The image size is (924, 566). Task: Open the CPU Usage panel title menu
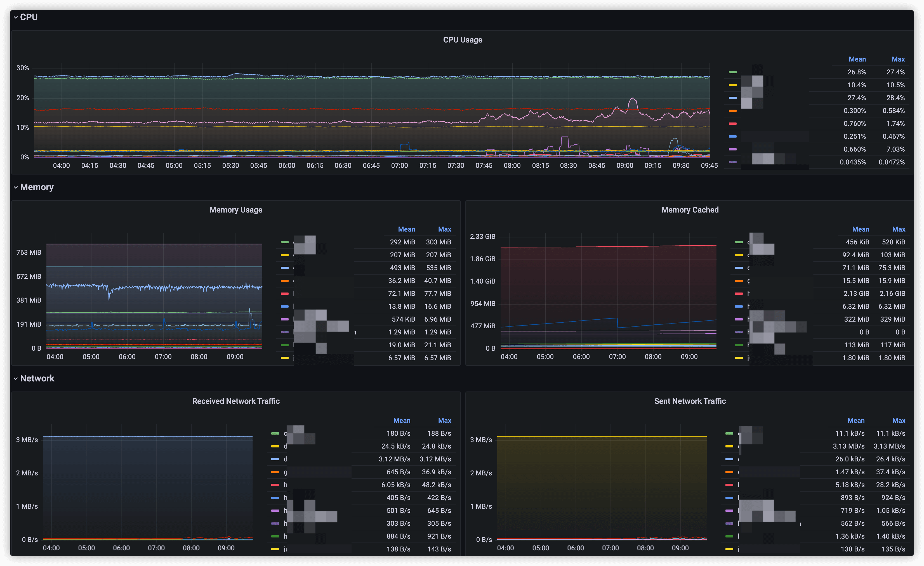(462, 40)
